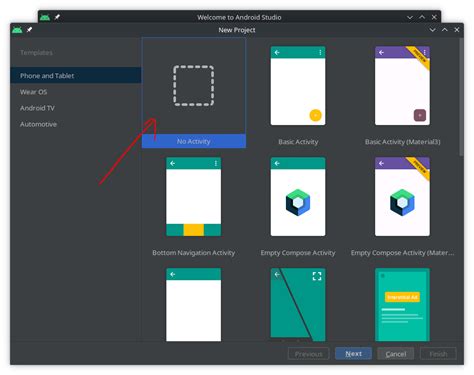
Task: Switch to Automotive templates
Action: pyautogui.click(x=76, y=124)
